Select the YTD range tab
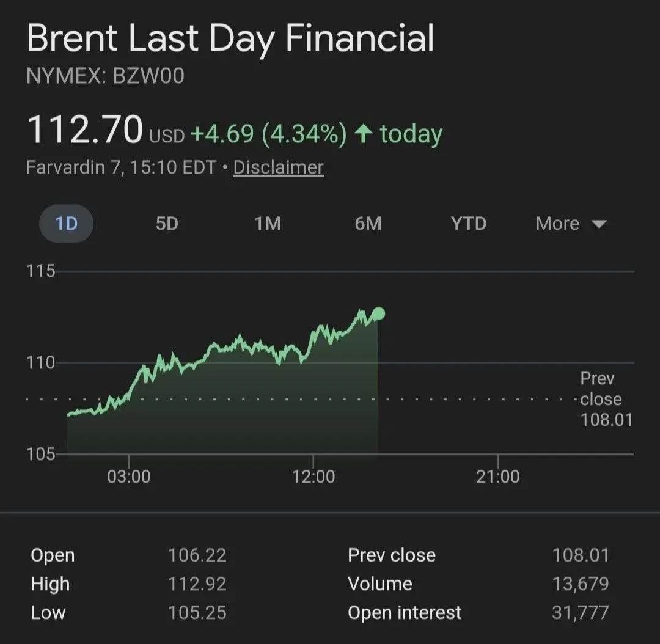The width and height of the screenshot is (660, 644). coord(469,224)
